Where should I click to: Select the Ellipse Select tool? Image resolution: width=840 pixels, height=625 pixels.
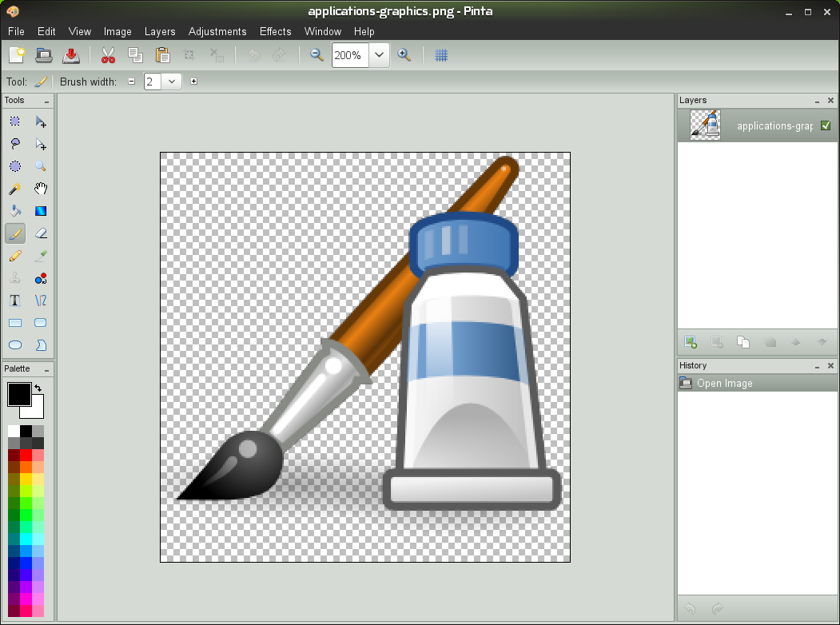(x=14, y=166)
